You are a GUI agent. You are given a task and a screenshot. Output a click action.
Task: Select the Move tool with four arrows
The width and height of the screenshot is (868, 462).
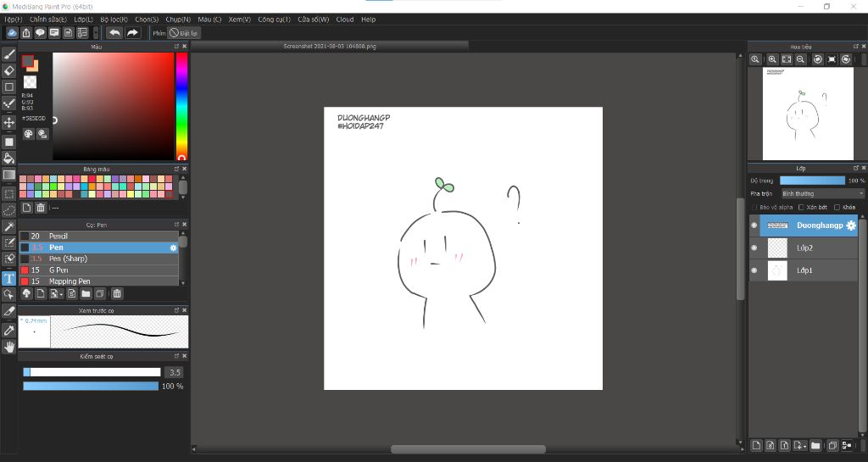point(8,122)
